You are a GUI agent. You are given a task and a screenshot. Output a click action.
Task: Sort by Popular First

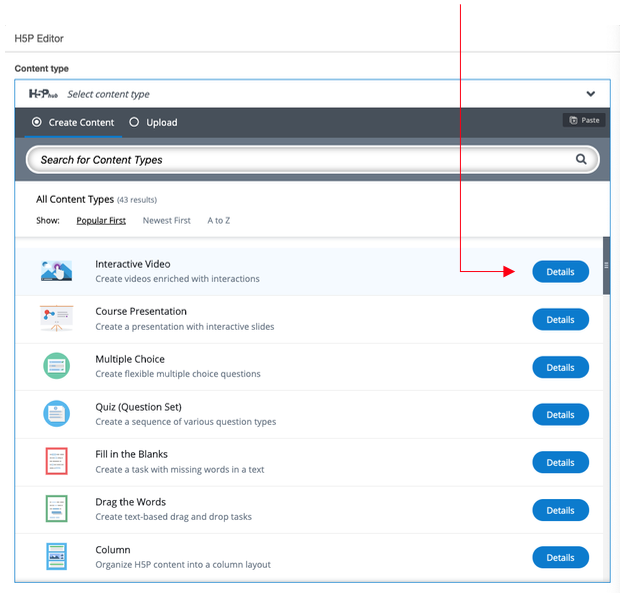pyautogui.click(x=101, y=220)
